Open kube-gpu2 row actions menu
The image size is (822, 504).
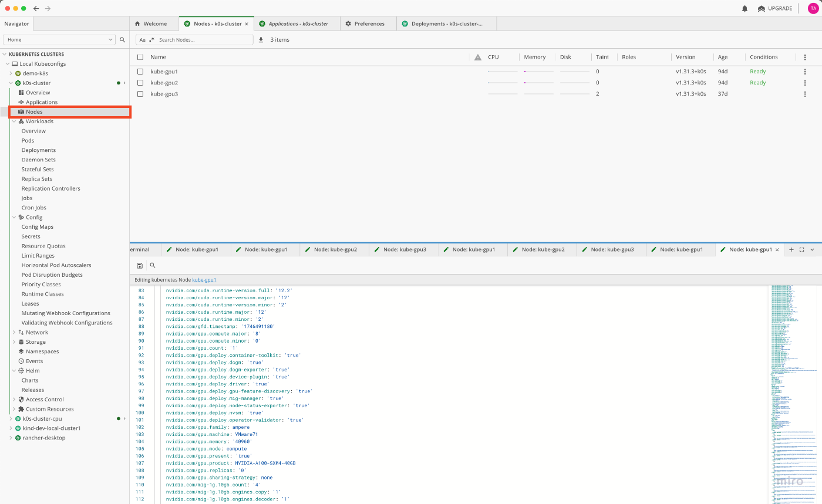click(805, 83)
